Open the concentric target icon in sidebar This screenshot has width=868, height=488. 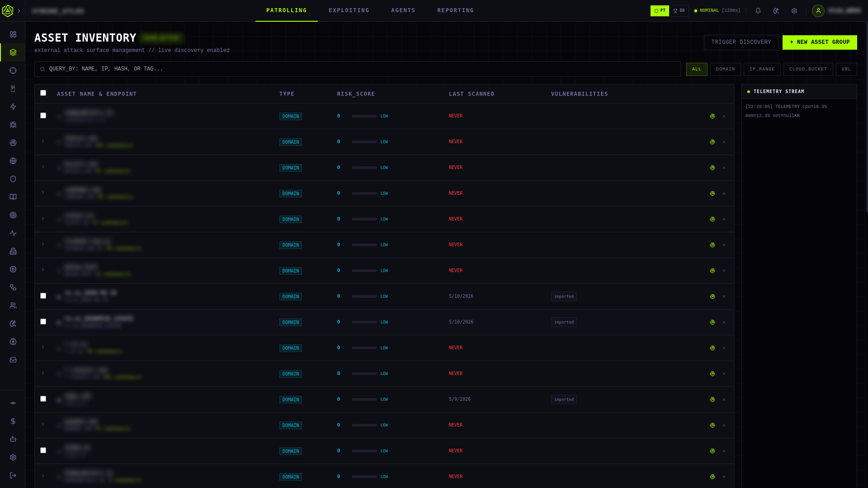click(x=13, y=215)
